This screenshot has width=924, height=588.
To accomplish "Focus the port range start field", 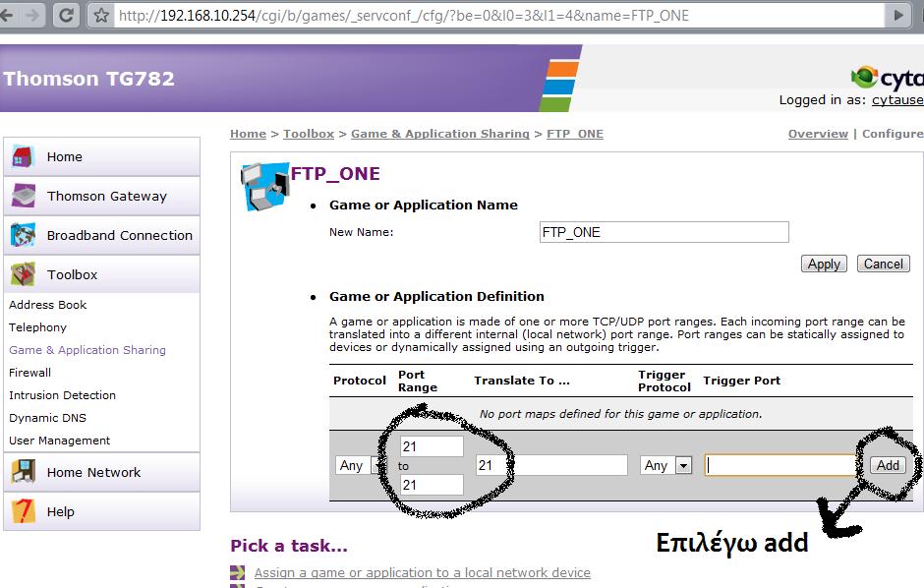I will pos(432,446).
